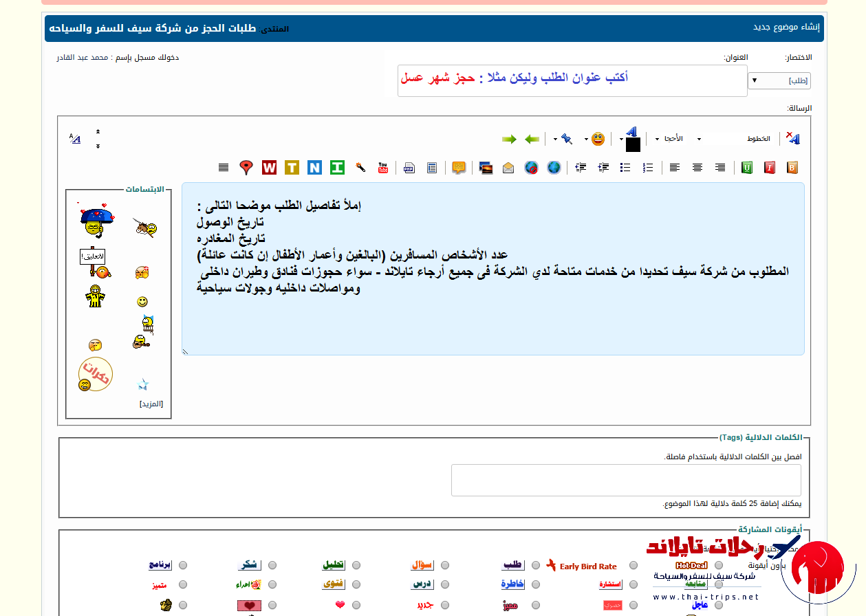The width and height of the screenshot is (866, 616).
Task: Expand the [طلب] prefix dropdown
Action: (779, 81)
